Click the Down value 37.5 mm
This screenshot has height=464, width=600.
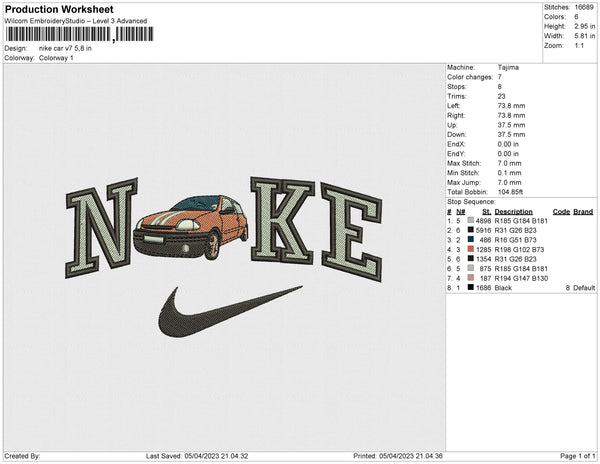(512, 134)
